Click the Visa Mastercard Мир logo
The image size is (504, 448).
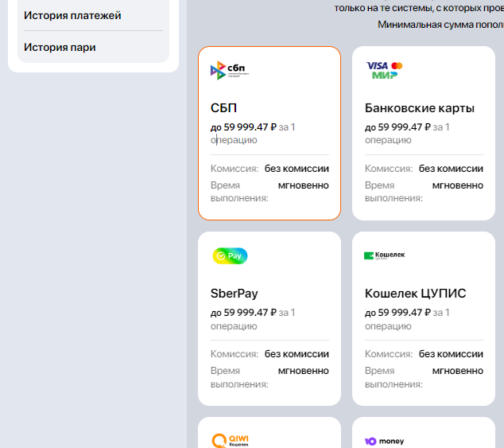(x=385, y=70)
